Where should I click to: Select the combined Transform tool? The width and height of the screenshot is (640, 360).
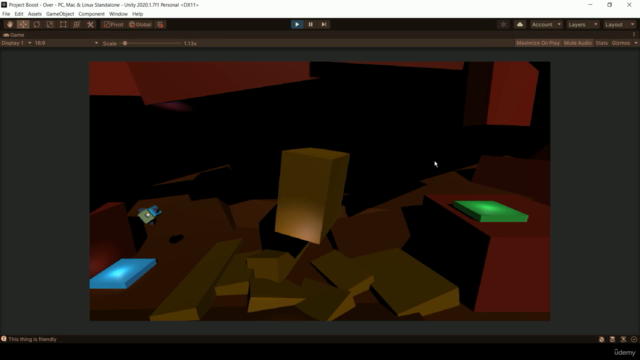coord(77,24)
